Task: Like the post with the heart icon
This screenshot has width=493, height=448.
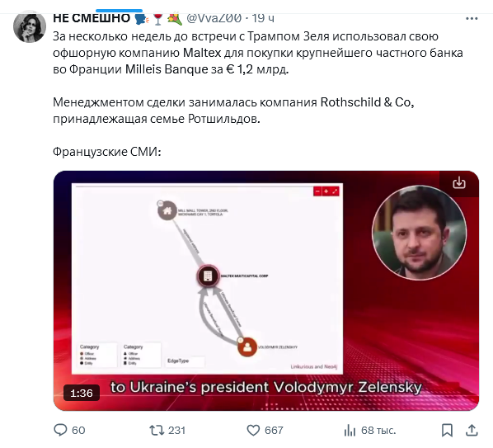Action: coord(253,430)
